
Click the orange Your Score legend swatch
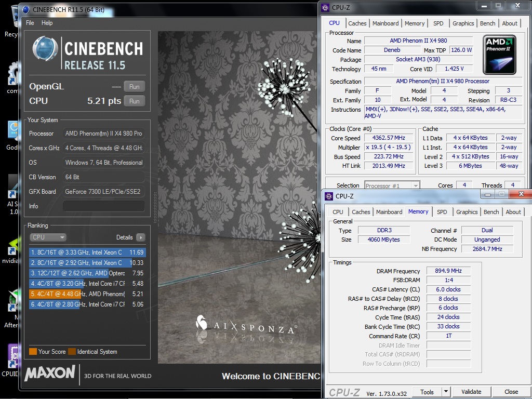(33, 352)
